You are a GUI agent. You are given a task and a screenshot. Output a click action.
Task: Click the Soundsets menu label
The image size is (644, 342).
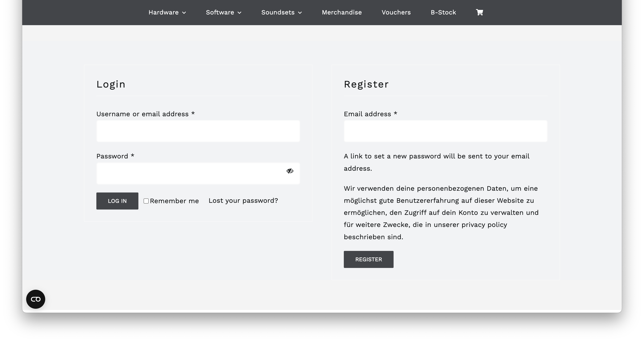pos(278,12)
